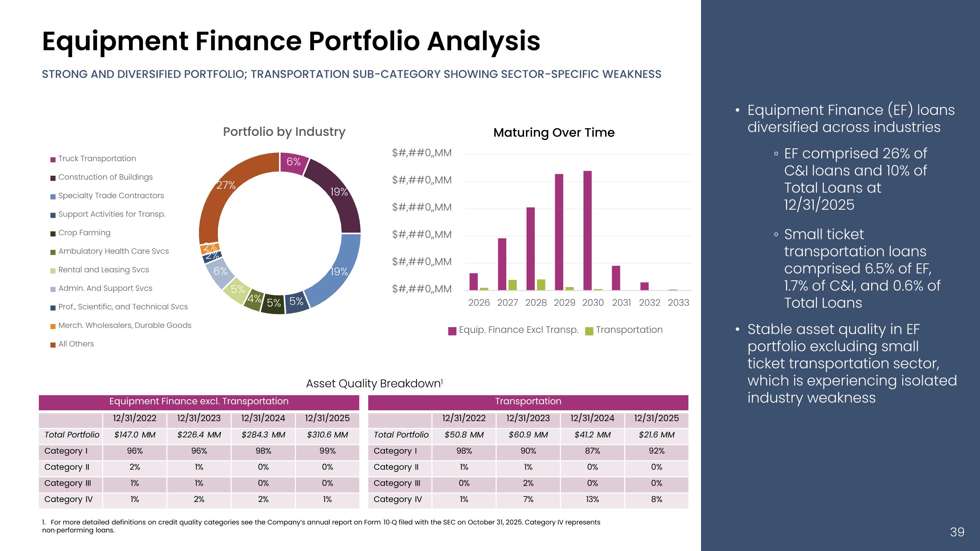Click the Construction of Buildings legend swatch
This screenshot has width=980, height=551.
(53, 178)
